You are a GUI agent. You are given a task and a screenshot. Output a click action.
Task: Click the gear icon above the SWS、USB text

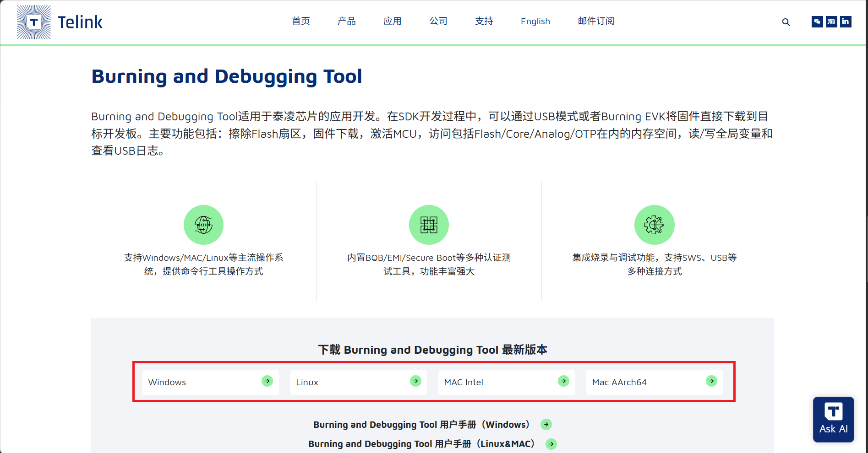654,225
